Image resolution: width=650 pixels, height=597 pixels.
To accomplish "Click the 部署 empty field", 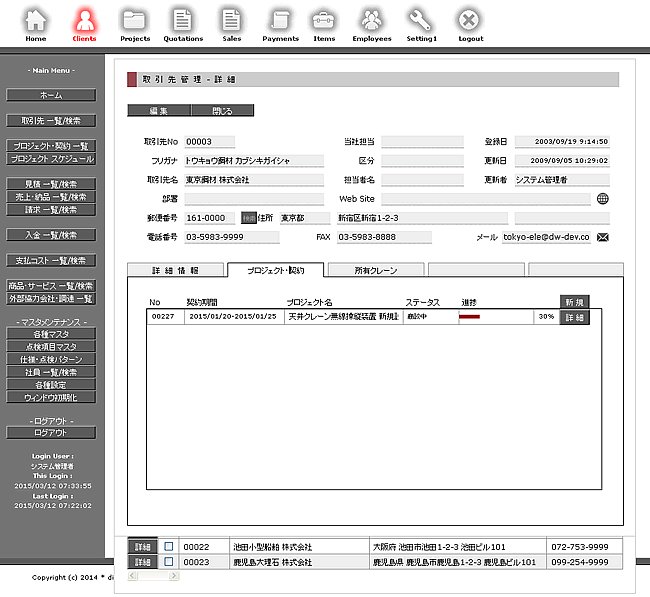I will 254,199.
